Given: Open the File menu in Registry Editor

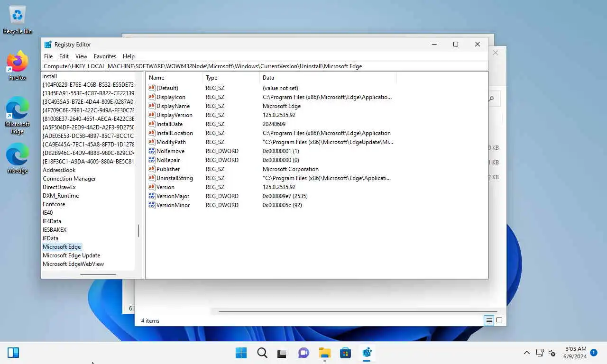Looking at the screenshot, I should point(48,56).
